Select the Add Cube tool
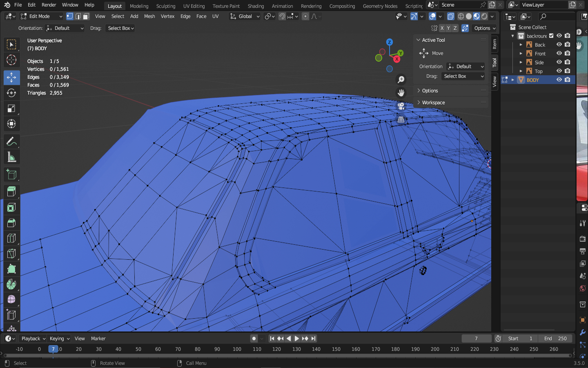The height and width of the screenshot is (368, 588). tap(11, 175)
